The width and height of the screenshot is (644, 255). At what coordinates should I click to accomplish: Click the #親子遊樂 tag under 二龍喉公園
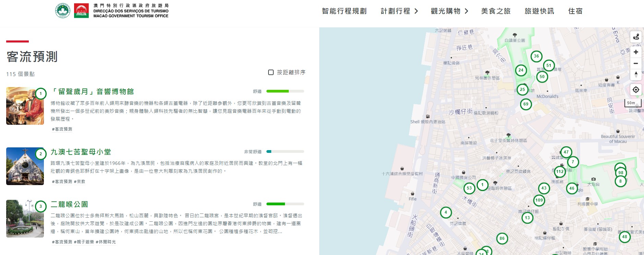pyautogui.click(x=84, y=242)
